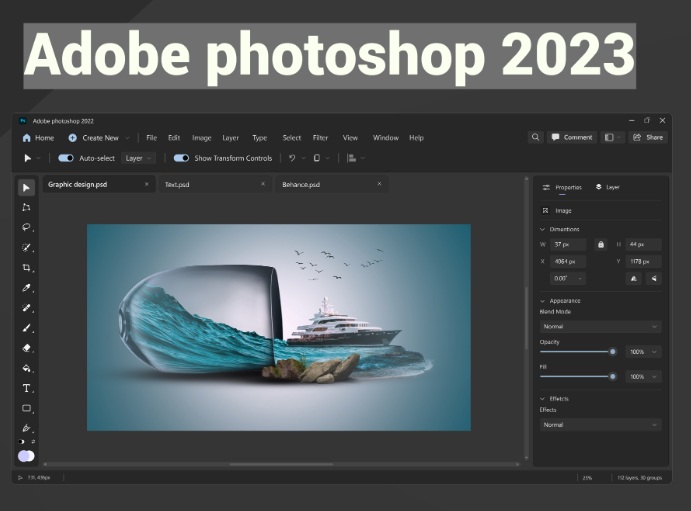This screenshot has width=691, height=511.
Task: Select the Artboard selection tool
Action: [26, 207]
